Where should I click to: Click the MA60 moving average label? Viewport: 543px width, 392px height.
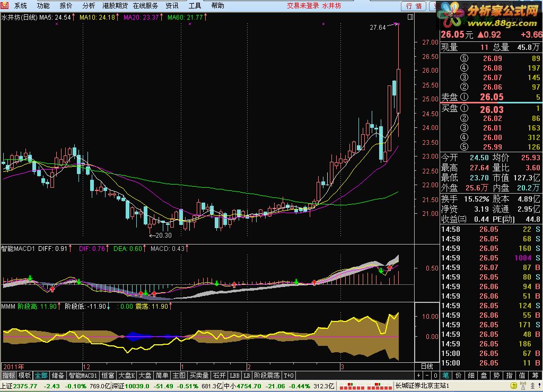187,18
